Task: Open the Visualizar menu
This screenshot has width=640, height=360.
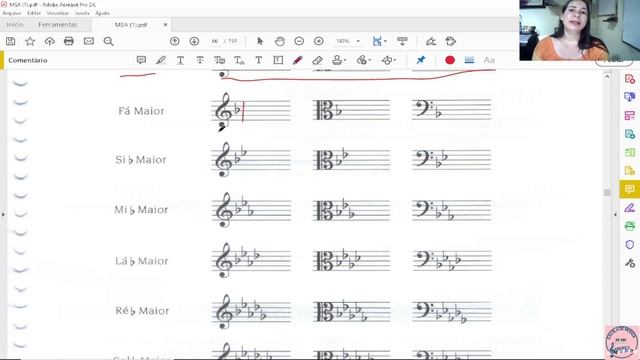Action: [58, 13]
